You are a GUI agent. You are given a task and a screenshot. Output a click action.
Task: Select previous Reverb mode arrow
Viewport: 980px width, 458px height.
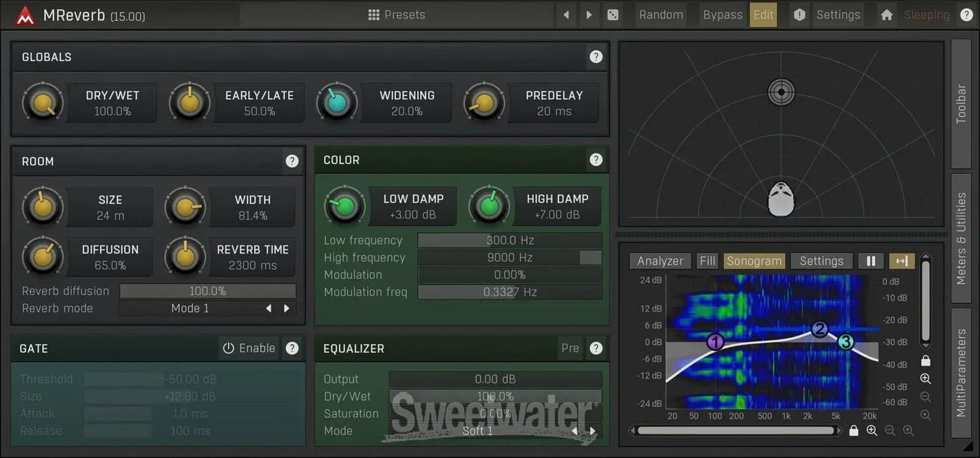coord(269,308)
